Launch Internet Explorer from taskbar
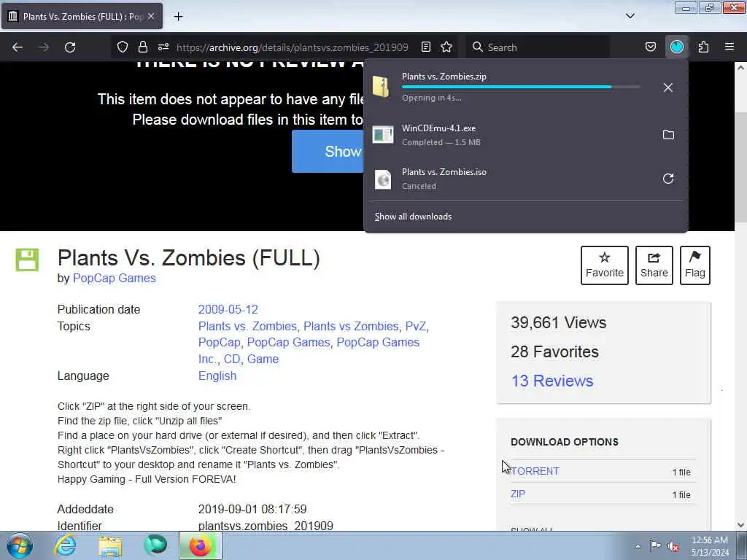 (65, 545)
